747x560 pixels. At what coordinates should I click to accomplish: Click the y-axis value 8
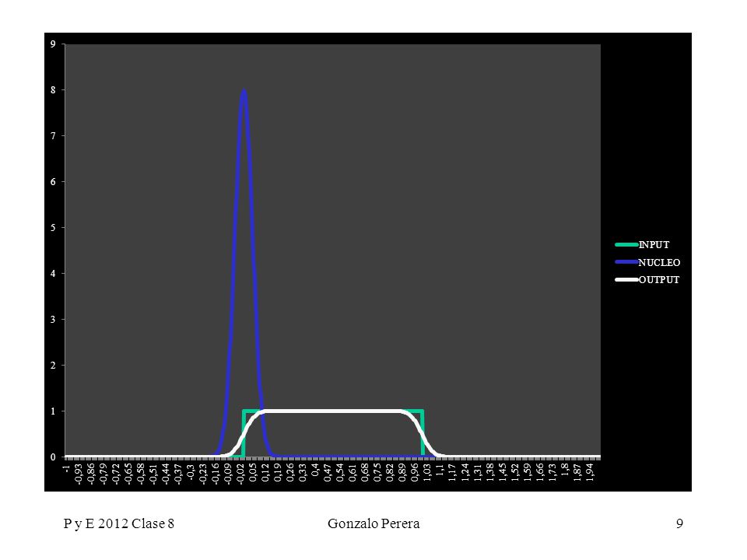point(53,90)
